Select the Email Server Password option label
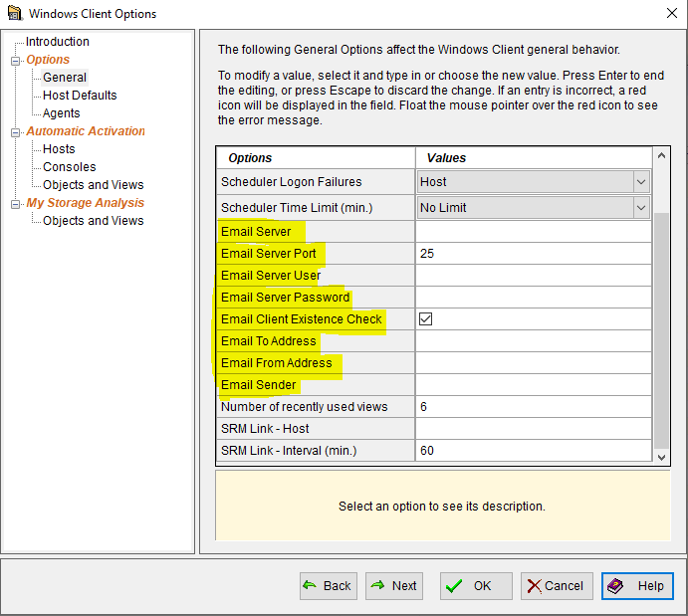Image resolution: width=688 pixels, height=616 pixels. click(285, 298)
